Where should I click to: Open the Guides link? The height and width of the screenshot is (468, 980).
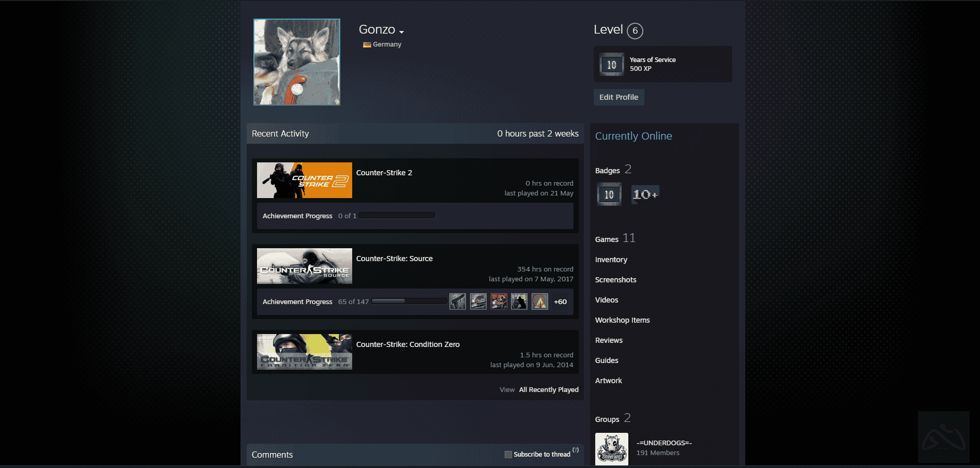607,360
